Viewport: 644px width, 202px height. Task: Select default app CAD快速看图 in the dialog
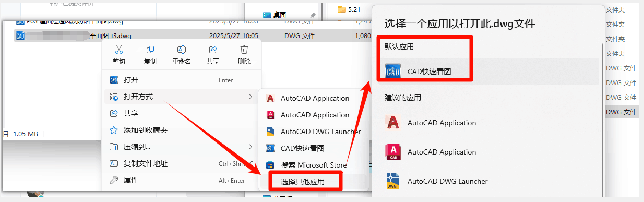pyautogui.click(x=488, y=72)
